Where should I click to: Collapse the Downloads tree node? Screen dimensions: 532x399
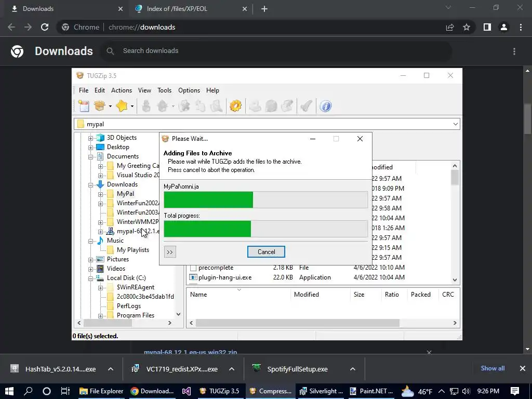click(90, 185)
